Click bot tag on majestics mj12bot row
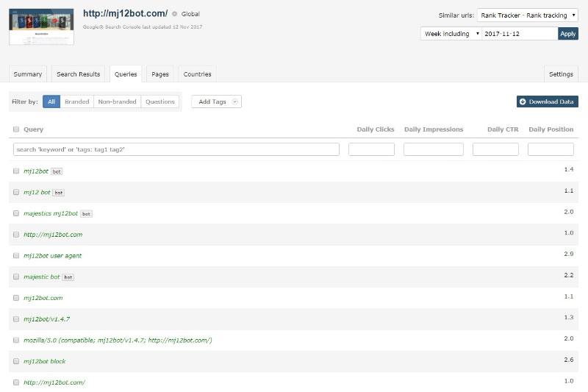Screen dimensions: 588x392 pyautogui.click(x=86, y=214)
